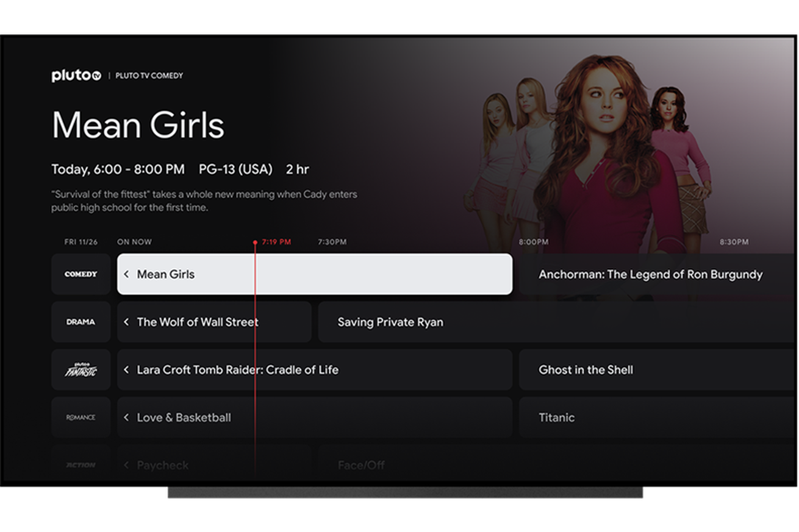
Task: Click the red 7:19 PM time marker
Action: [276, 242]
